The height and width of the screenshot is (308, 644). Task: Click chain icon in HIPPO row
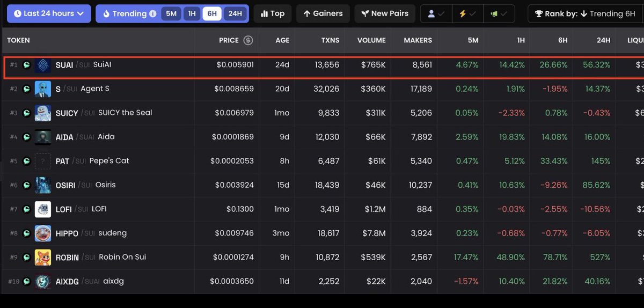coord(27,233)
